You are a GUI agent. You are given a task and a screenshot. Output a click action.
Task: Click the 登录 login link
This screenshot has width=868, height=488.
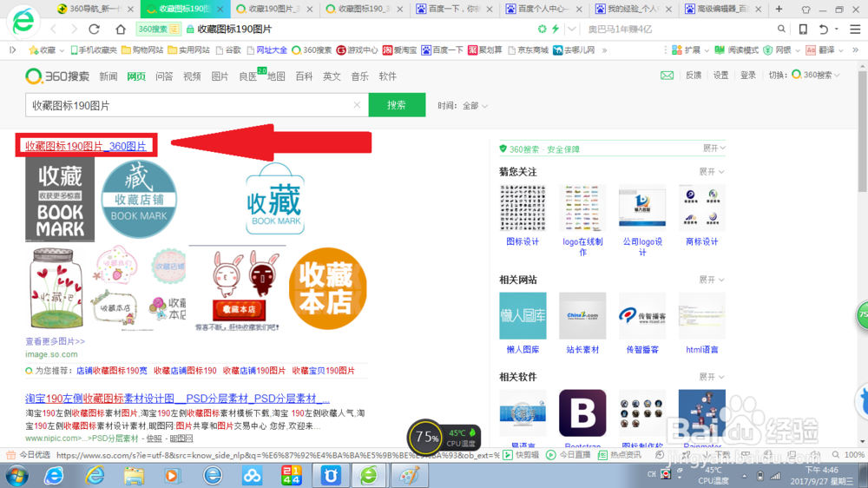[x=748, y=76]
